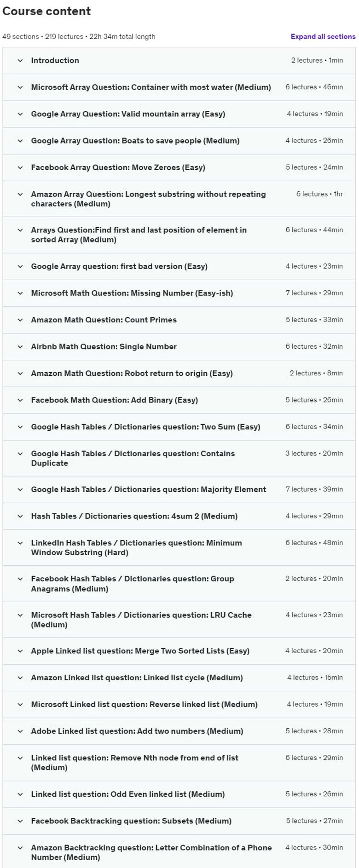The image size is (359, 868).
Task: Expand chevron next to Two Sum
Action: click(x=20, y=427)
